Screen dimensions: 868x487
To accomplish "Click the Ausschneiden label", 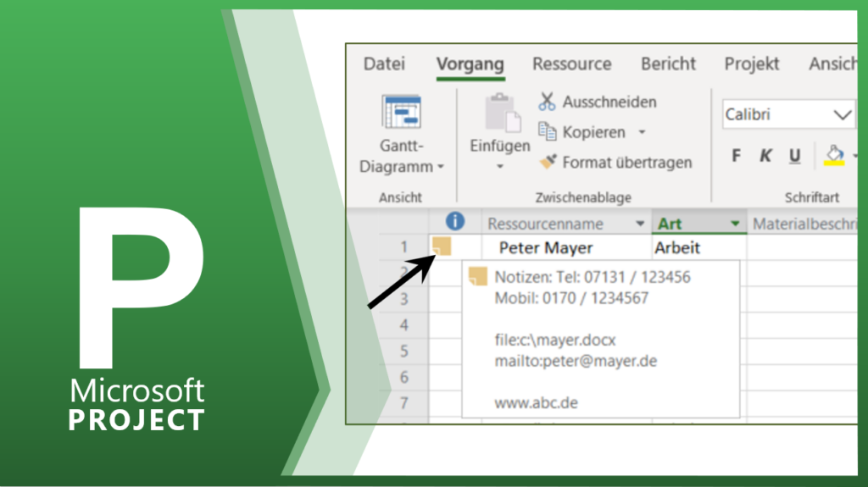I will coord(609,102).
